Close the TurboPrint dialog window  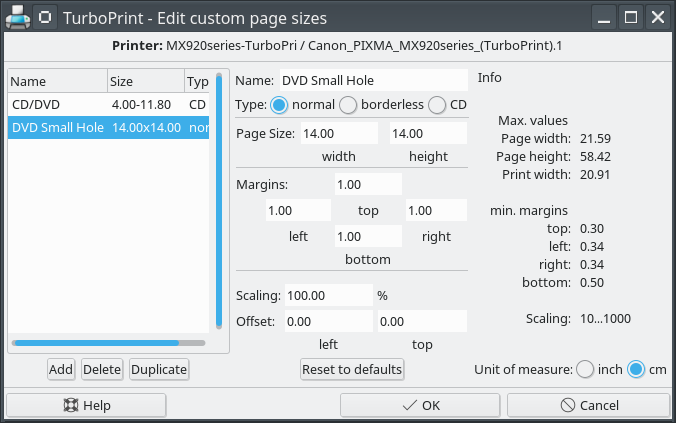[657, 17]
